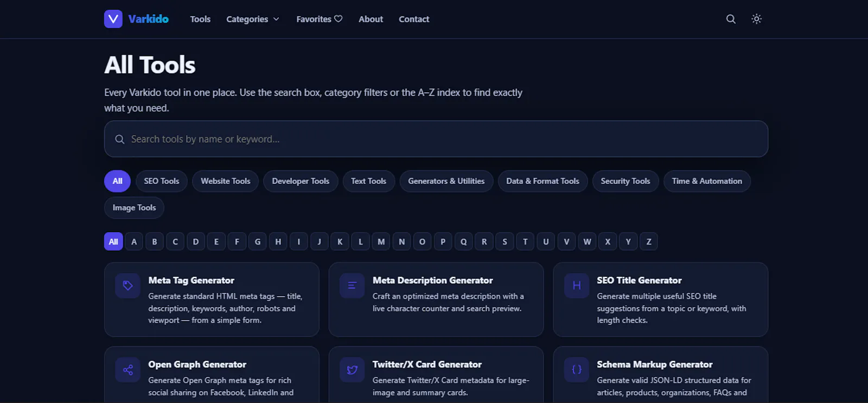Open the Favorites page

(319, 19)
